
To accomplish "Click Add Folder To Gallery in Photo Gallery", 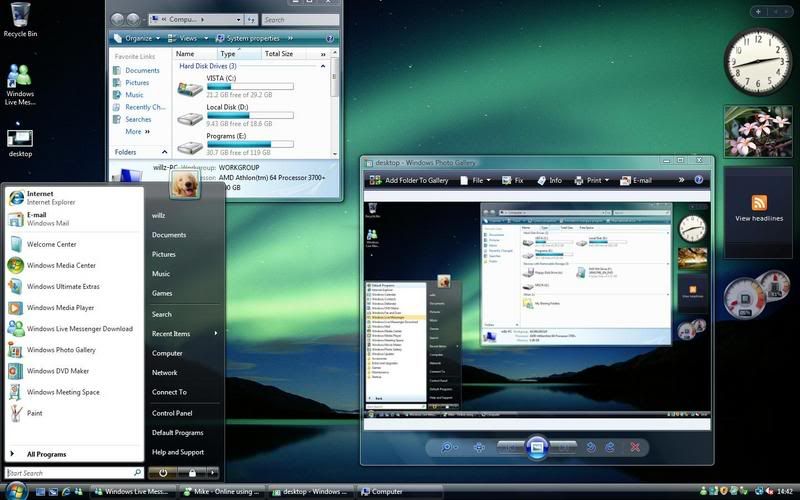I will click(409, 180).
